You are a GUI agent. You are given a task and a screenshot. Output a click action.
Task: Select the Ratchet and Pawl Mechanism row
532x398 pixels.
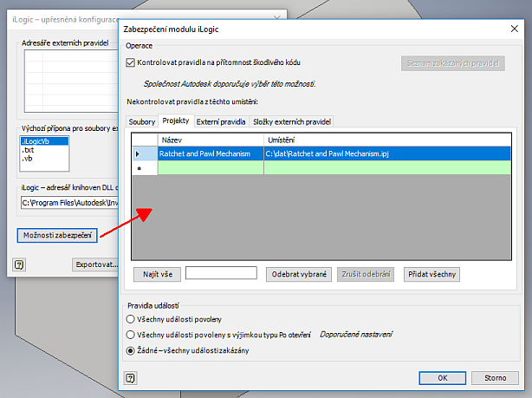tap(211, 153)
